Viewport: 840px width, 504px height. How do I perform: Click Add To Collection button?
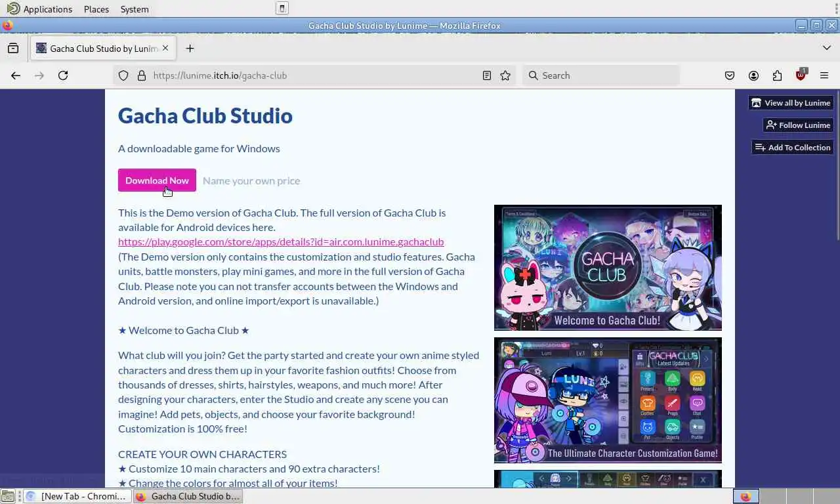click(x=792, y=148)
